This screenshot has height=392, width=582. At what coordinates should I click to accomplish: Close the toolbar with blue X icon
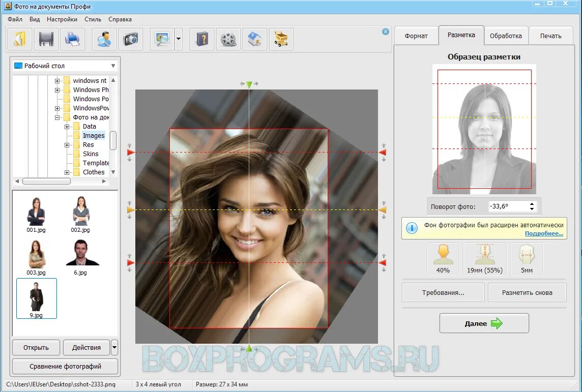[386, 32]
